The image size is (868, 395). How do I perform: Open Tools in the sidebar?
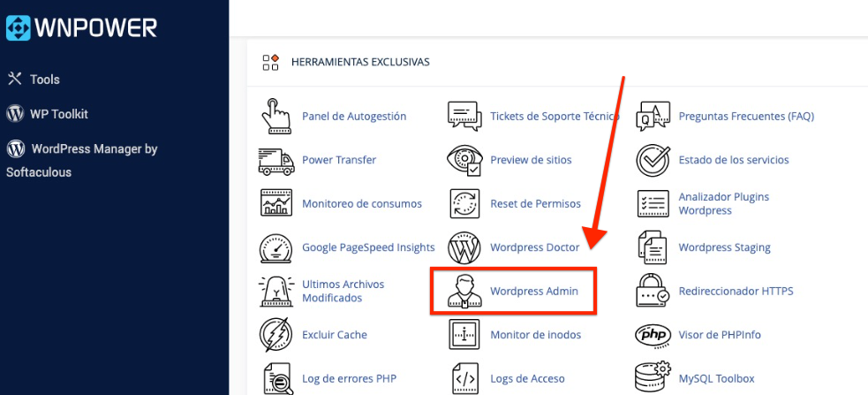[44, 80]
